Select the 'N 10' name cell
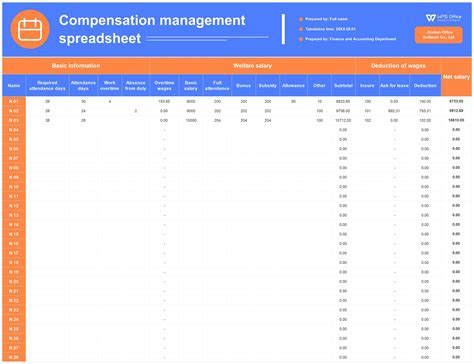474x364 pixels. click(14, 187)
